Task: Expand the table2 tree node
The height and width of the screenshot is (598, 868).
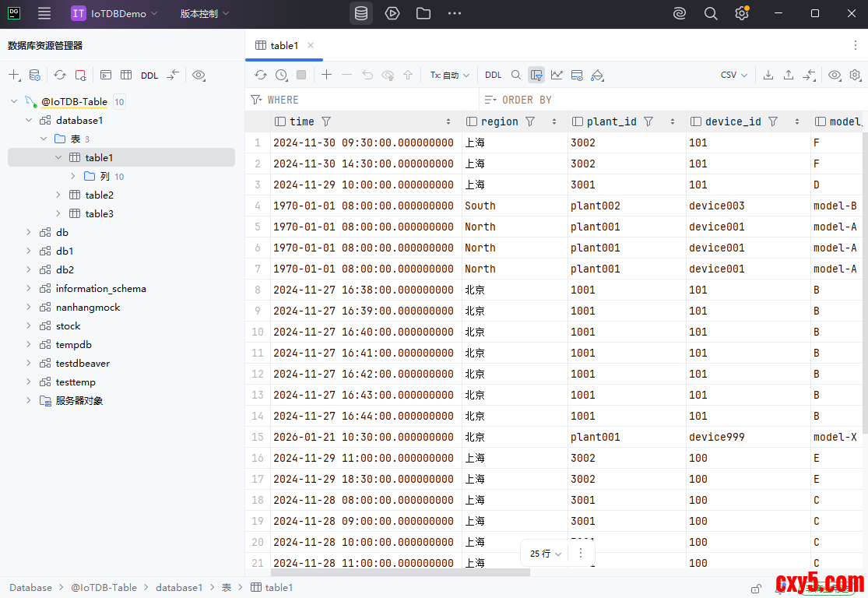Action: (59, 195)
